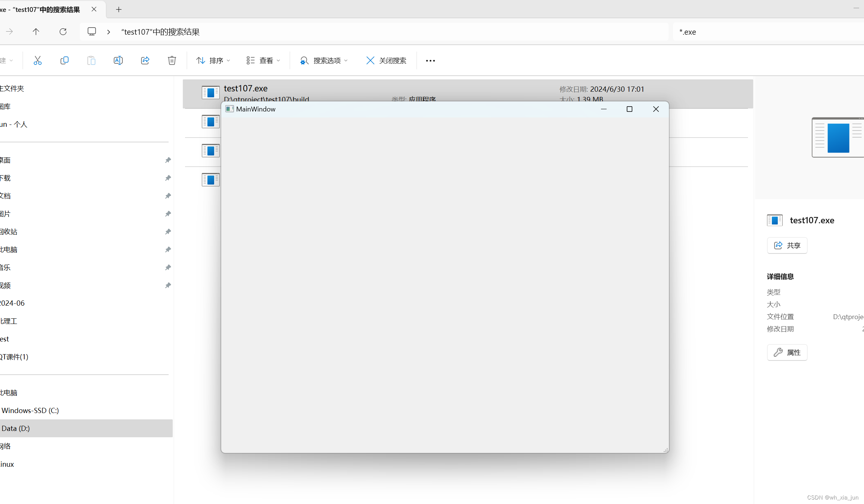864x504 pixels.
Task: Click the Paste icon
Action: click(x=91, y=60)
